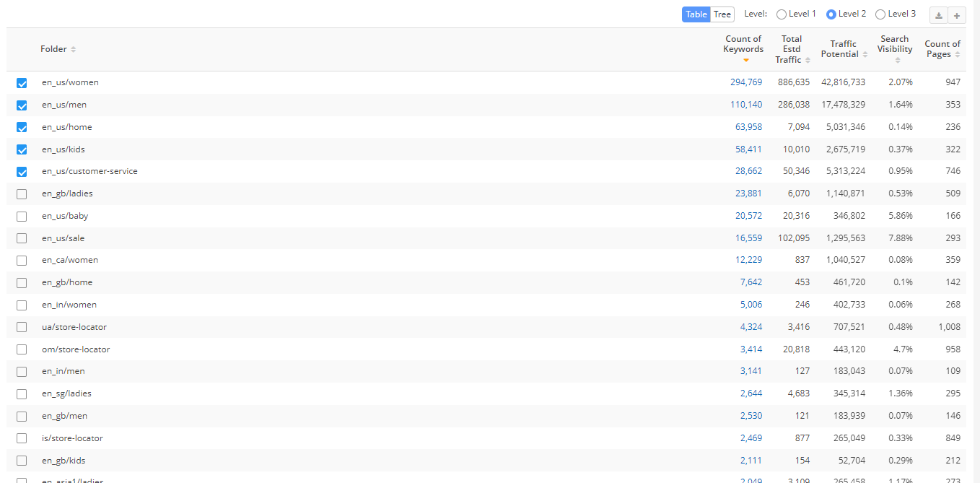Click orange sort arrow under Count of Keywords
Screen dimensions: 980x483
point(745,61)
